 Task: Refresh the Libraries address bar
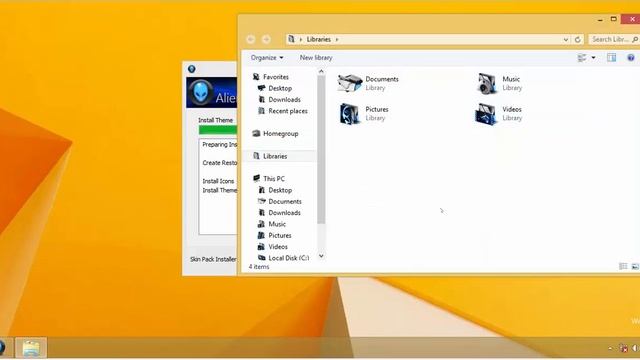click(578, 40)
